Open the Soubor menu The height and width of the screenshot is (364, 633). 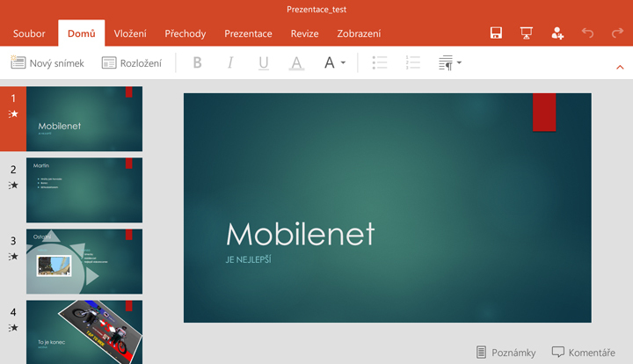pyautogui.click(x=29, y=33)
